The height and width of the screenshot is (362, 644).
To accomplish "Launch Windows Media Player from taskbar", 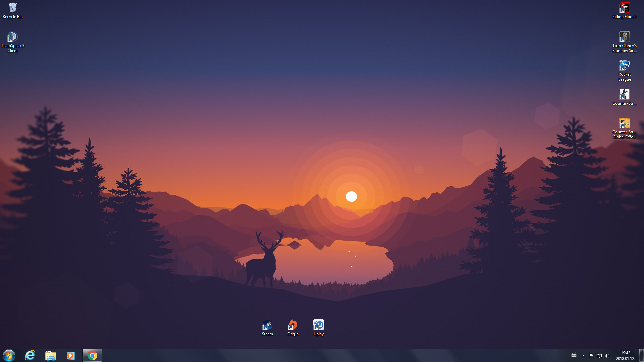I will point(71,355).
